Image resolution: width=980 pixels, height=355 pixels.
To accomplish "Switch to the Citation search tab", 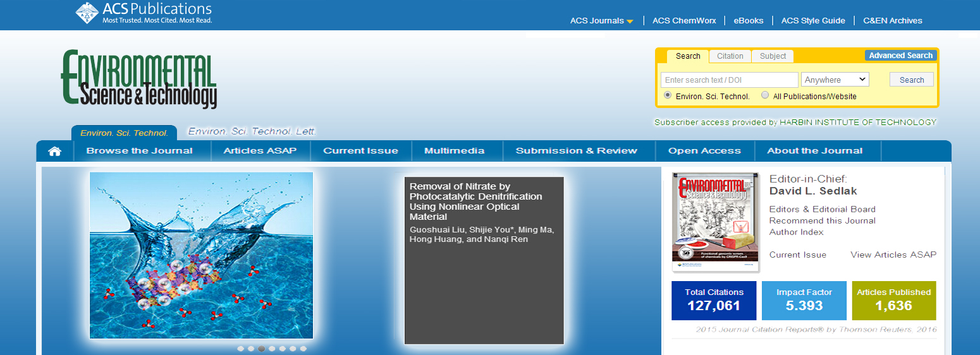I will tap(730, 56).
